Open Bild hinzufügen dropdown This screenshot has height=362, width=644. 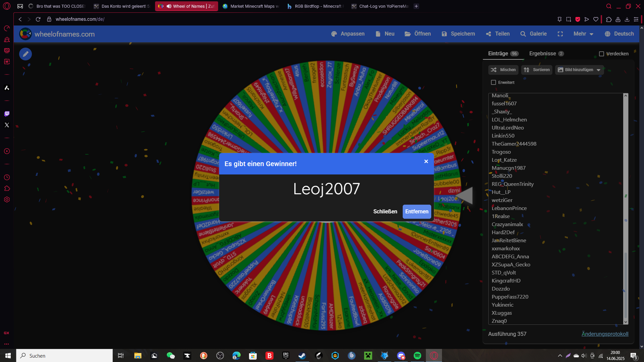[x=579, y=70]
